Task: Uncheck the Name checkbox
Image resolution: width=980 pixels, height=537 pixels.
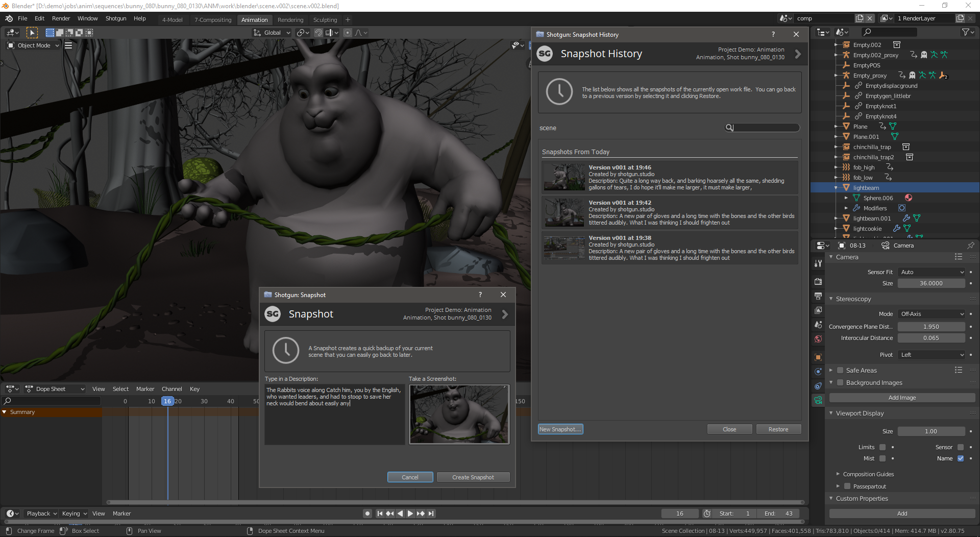Action: [961, 458]
